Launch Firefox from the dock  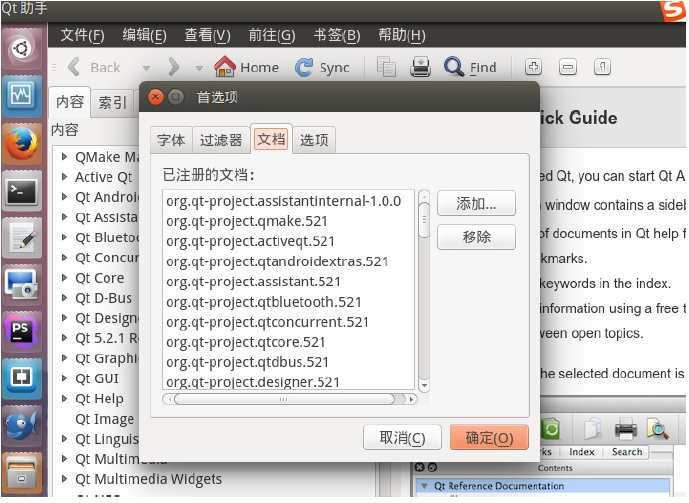(22, 144)
